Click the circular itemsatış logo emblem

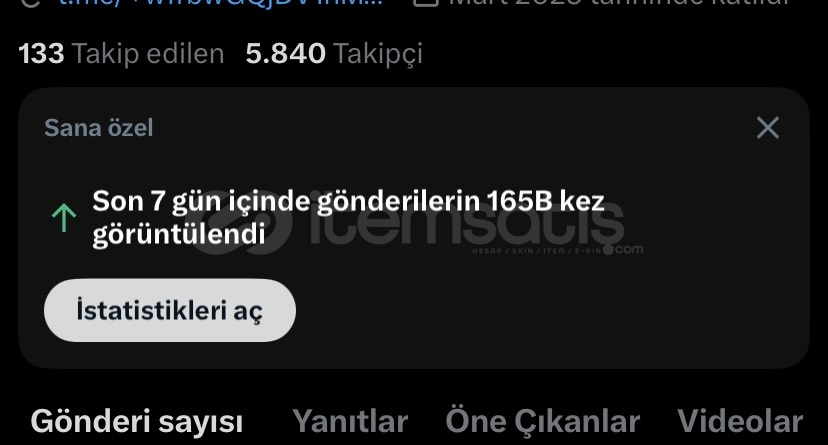click(x=240, y=223)
